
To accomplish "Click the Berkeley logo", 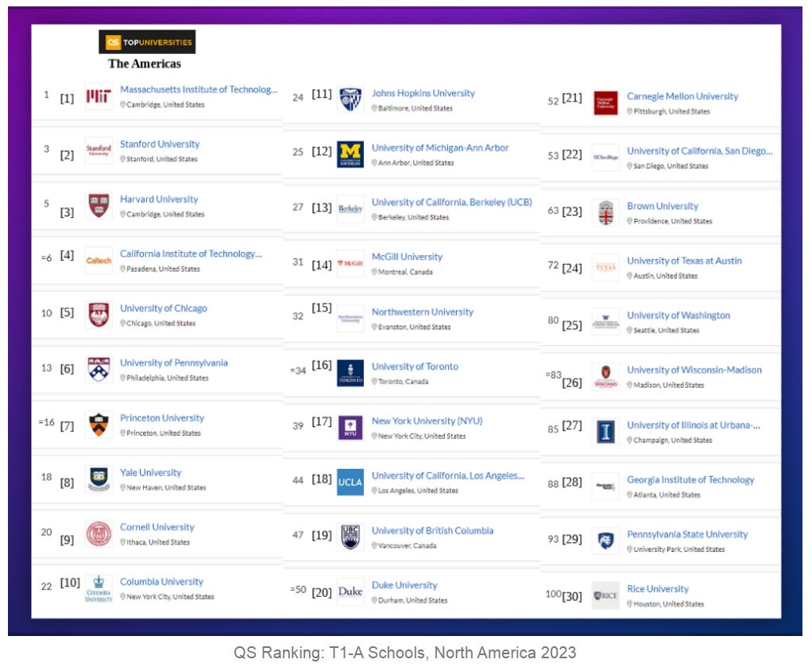I will (350, 209).
